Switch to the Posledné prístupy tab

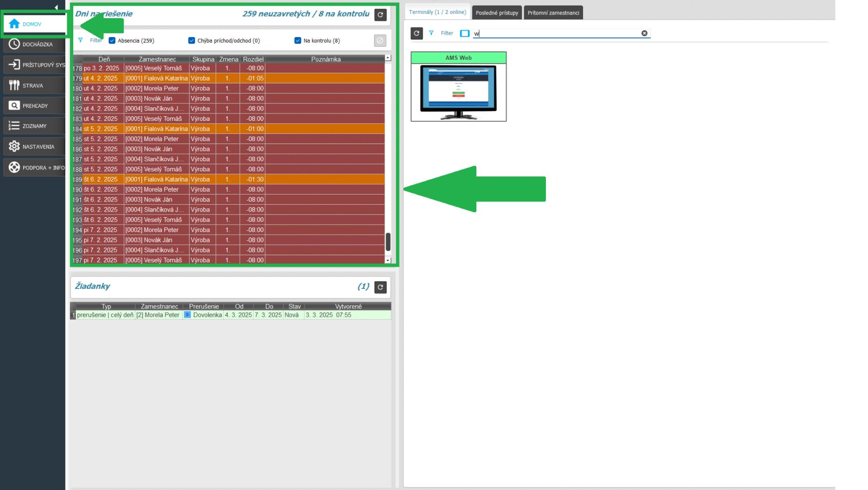point(497,13)
